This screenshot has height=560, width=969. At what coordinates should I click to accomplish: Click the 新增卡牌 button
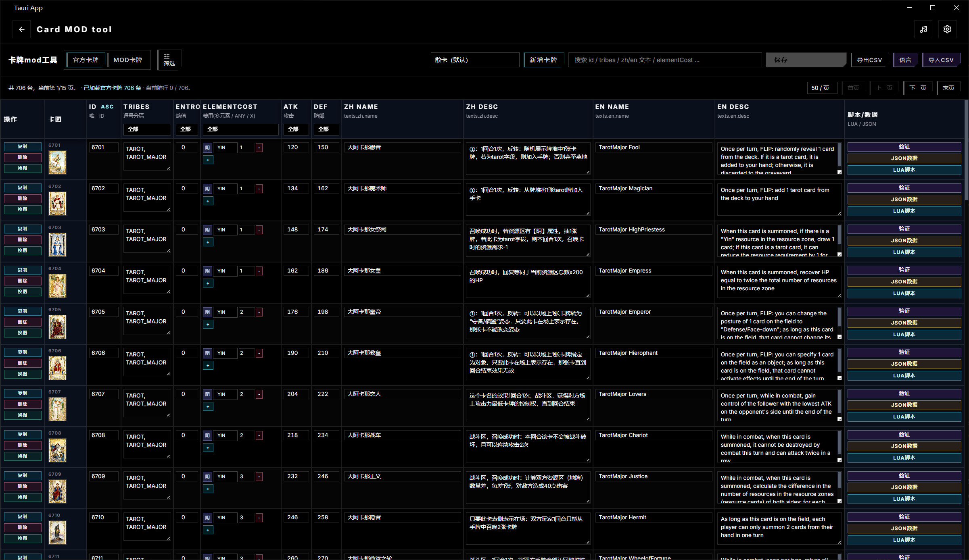pyautogui.click(x=543, y=60)
